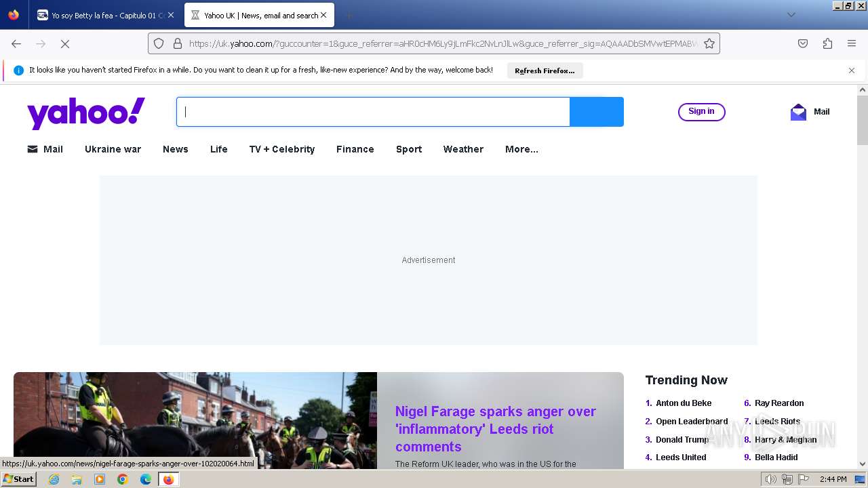Launch Microsoft Edge from the taskbar
This screenshot has width=868, height=488.
146,479
